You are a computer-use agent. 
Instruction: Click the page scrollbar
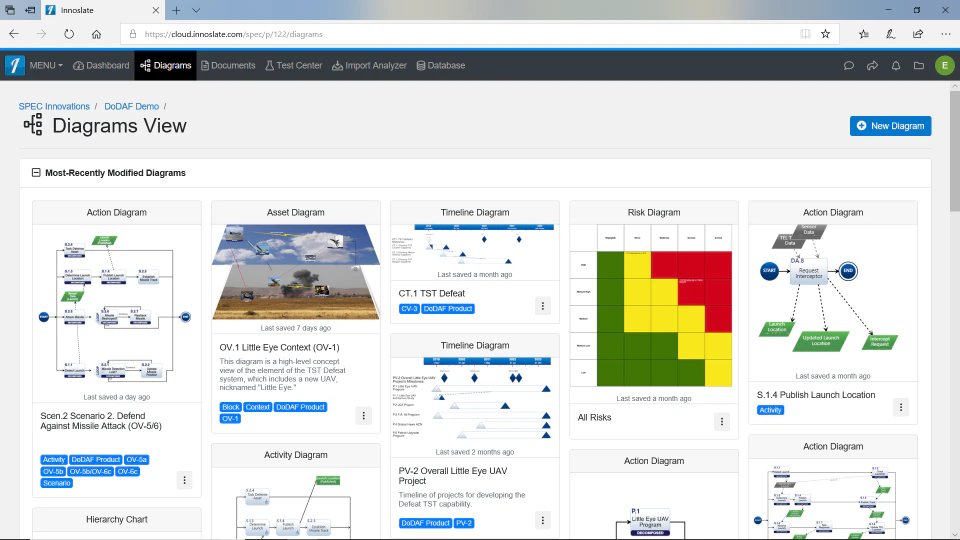point(954,152)
